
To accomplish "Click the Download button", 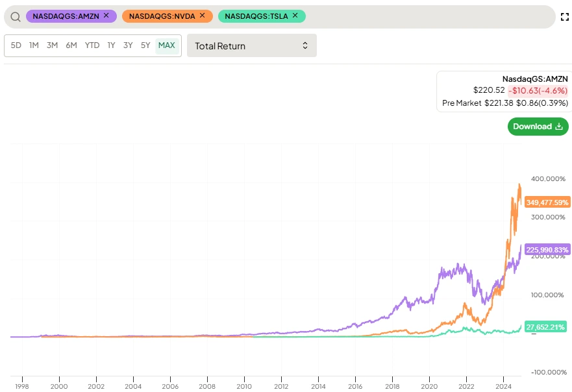I will coord(538,127).
